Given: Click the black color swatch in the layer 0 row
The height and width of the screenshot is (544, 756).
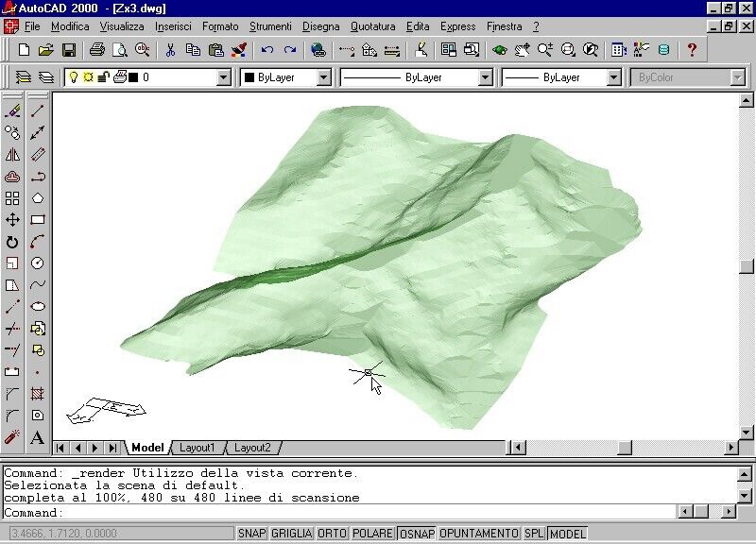Looking at the screenshot, I should point(133,77).
